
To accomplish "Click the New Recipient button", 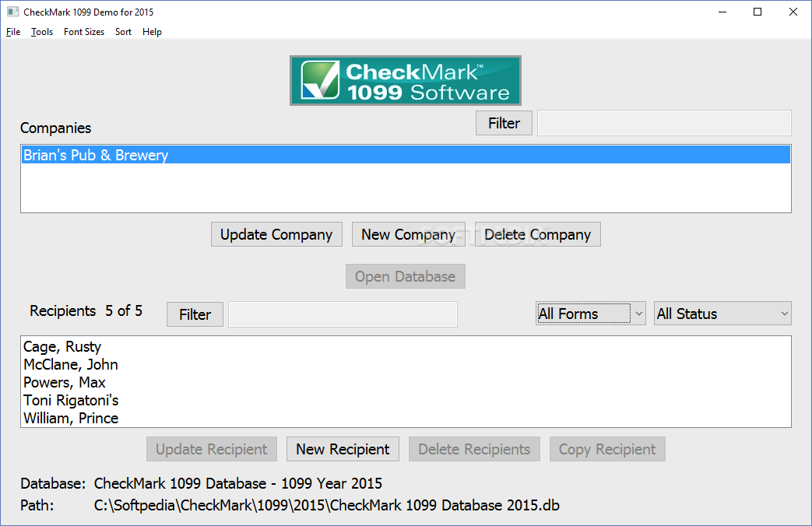I will [x=343, y=449].
